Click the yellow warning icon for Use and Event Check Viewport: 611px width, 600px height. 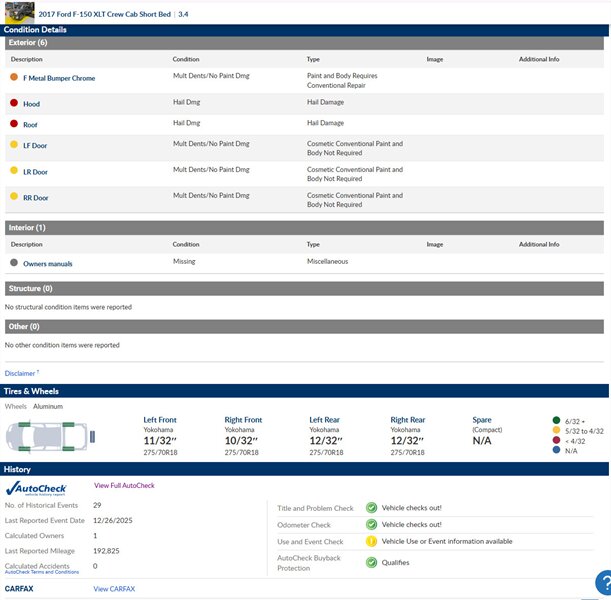pyautogui.click(x=371, y=541)
